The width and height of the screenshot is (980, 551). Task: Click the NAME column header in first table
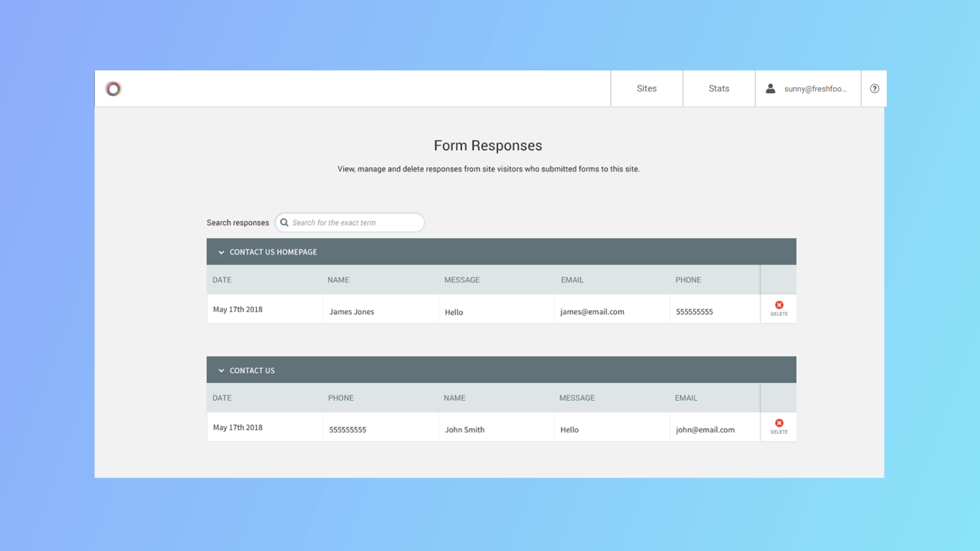coord(338,280)
